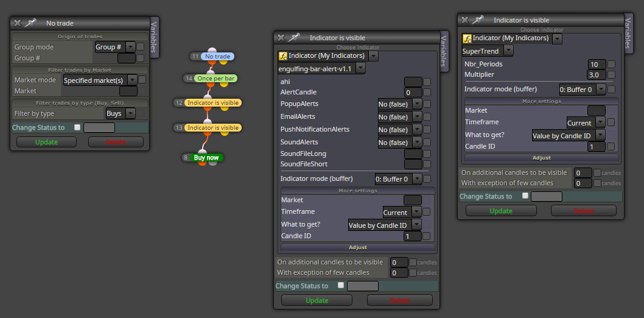Viewport: 644px width, 318px height.
Task: Close the SuperTrend indicator panel
Action: coord(465,20)
